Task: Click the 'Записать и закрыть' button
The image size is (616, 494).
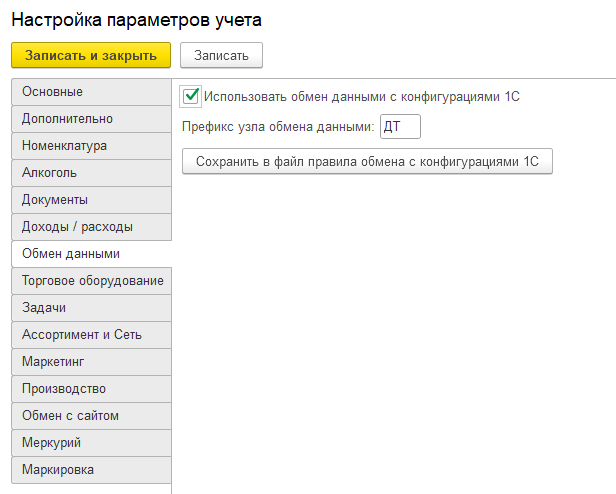Action: pyautogui.click(x=91, y=55)
